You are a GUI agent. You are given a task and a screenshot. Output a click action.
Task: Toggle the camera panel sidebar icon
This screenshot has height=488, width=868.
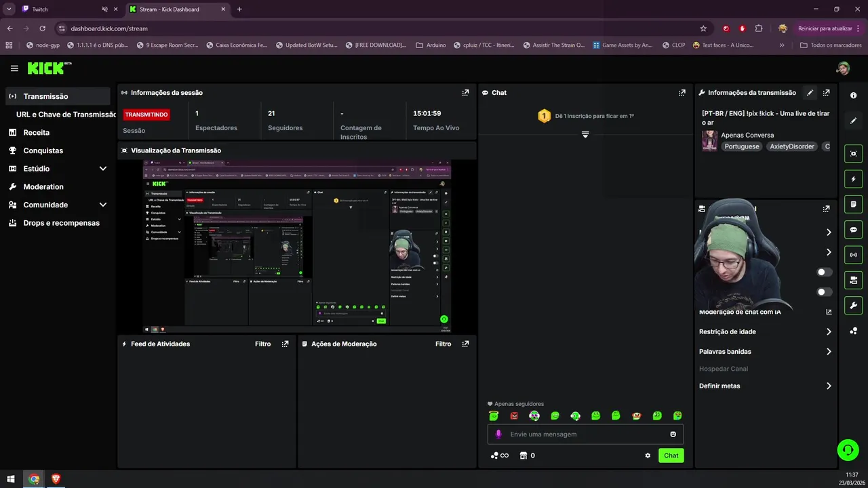tap(853, 280)
